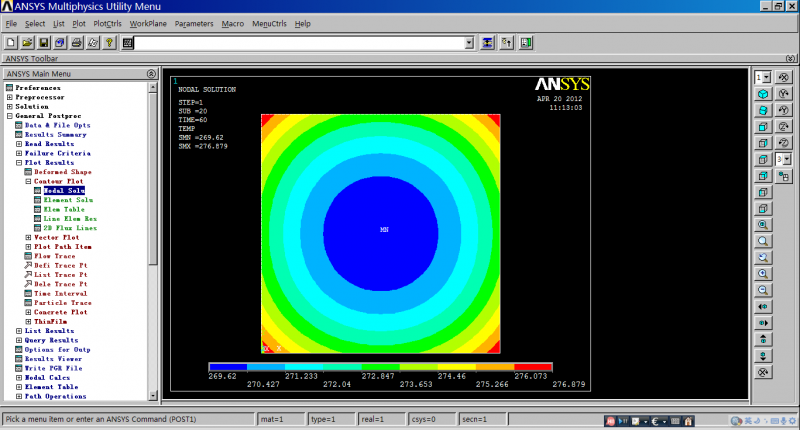The height and width of the screenshot is (430, 800).
Task: Click the Dynamic Model Mode icon
Action: (784, 176)
